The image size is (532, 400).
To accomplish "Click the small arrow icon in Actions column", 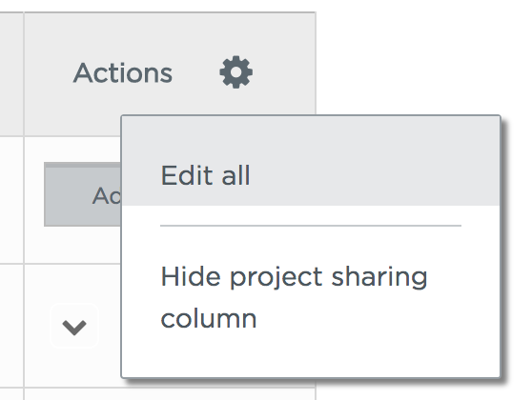I will tap(74, 327).
